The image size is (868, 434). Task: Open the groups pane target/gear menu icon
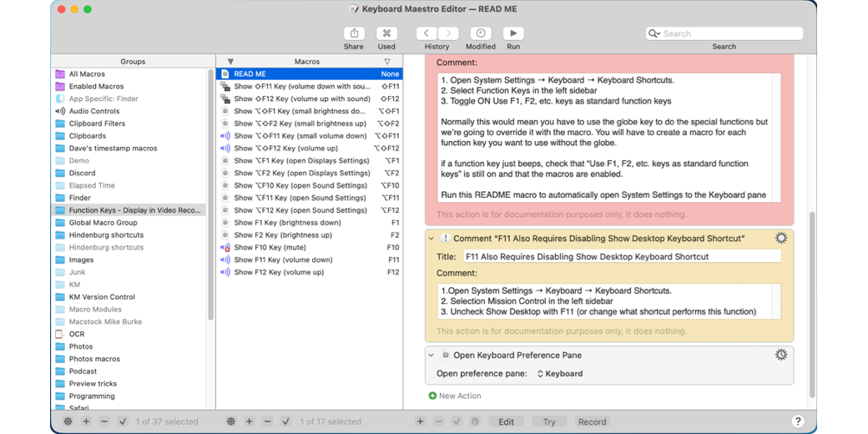pos(68,421)
